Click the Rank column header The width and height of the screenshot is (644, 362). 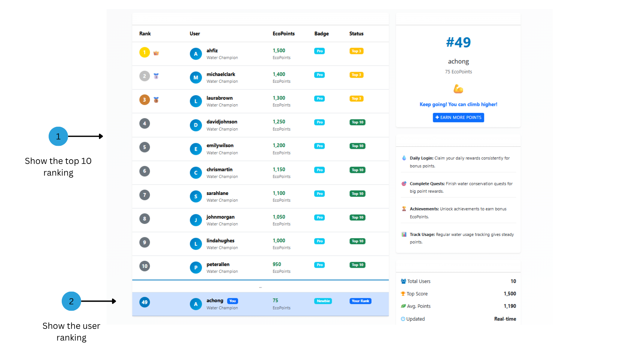coord(145,34)
